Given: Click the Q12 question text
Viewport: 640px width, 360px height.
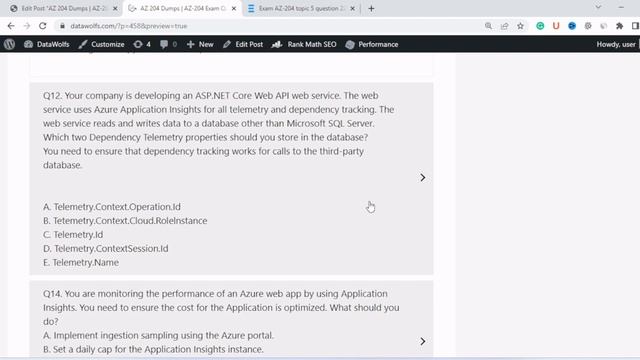Looking at the screenshot, I should pos(218,130).
